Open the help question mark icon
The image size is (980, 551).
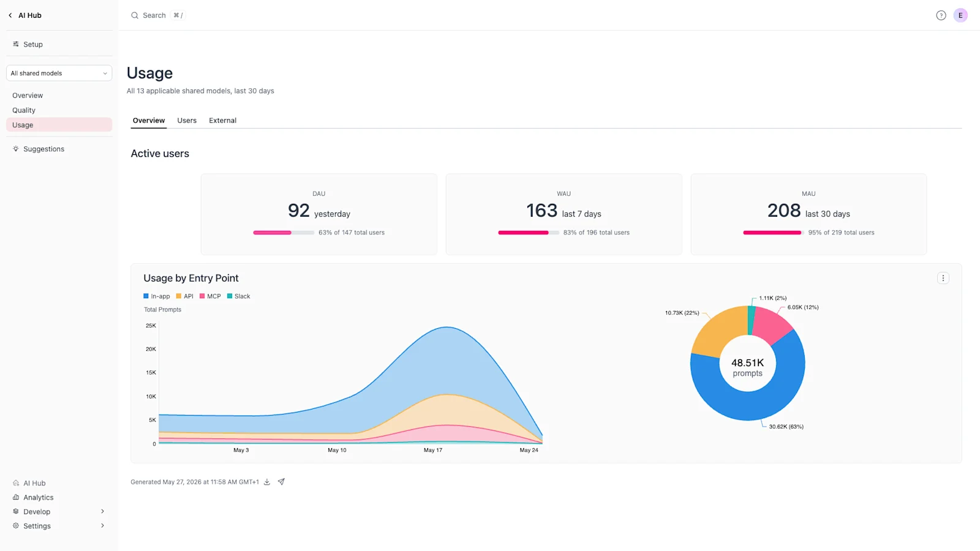[941, 15]
